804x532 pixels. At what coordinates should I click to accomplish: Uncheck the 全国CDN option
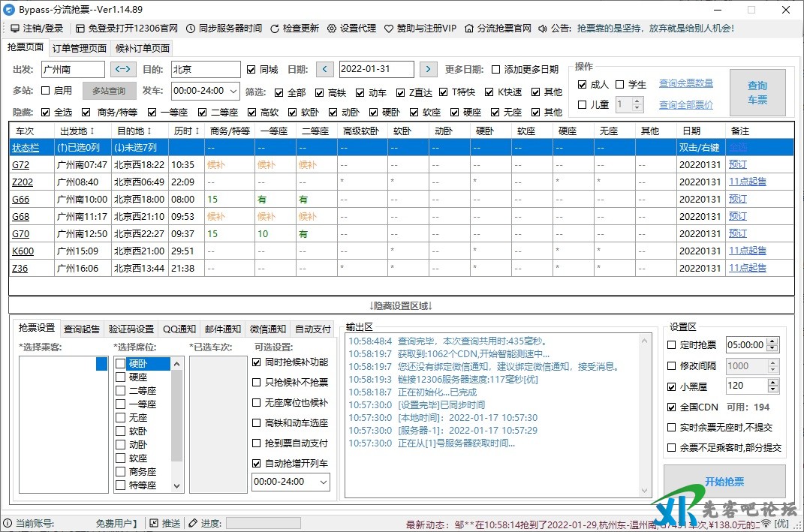(x=672, y=407)
